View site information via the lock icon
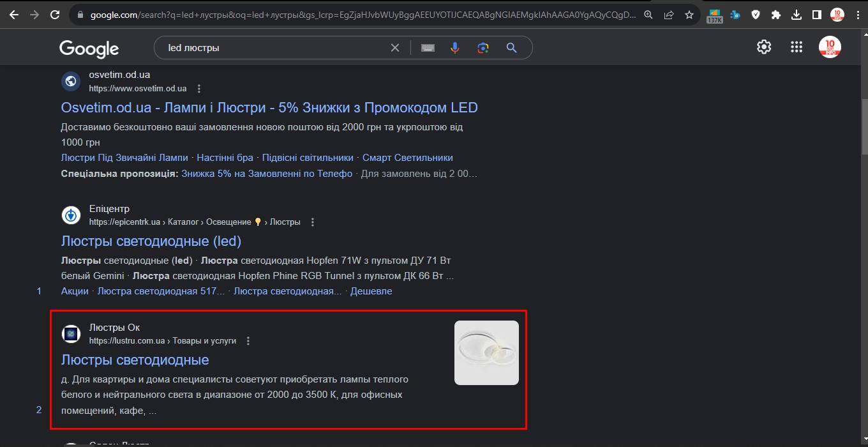Viewport: 868px width, 447px height. pyautogui.click(x=80, y=15)
